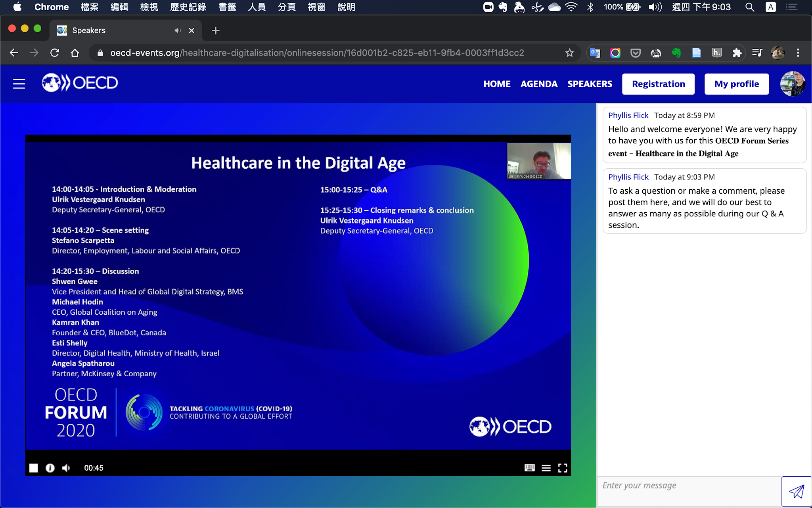The height and width of the screenshot is (508, 812).
Task: Bookmark this page with star icon
Action: pos(569,53)
